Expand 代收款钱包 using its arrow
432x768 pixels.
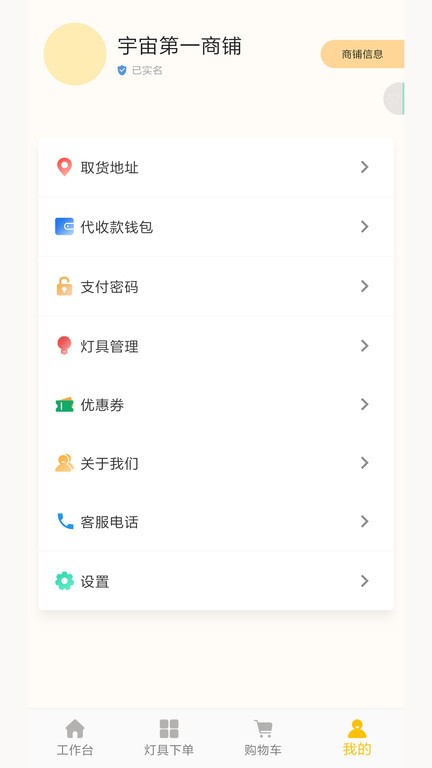(364, 226)
